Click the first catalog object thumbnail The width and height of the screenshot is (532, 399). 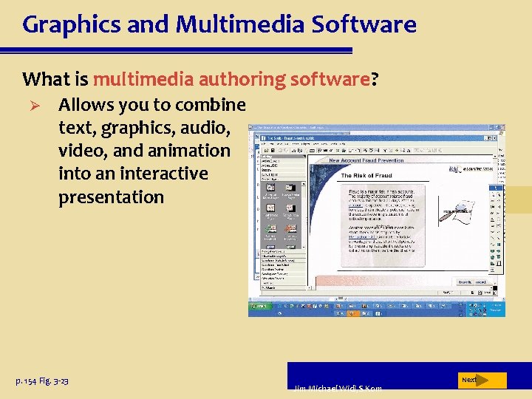(270, 188)
